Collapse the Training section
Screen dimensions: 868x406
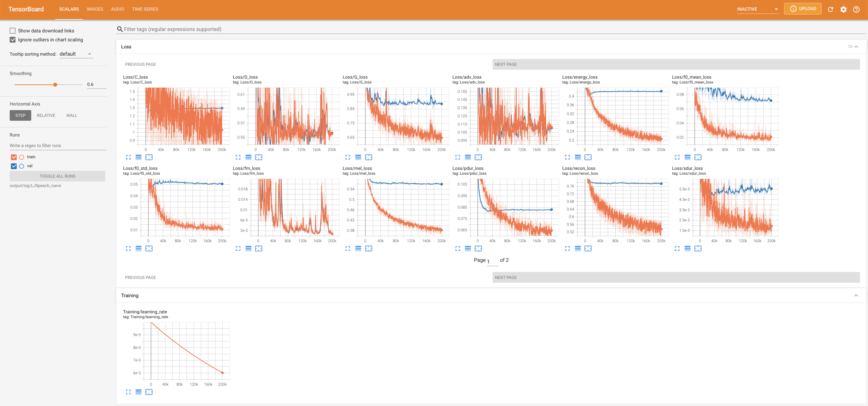tap(856, 296)
